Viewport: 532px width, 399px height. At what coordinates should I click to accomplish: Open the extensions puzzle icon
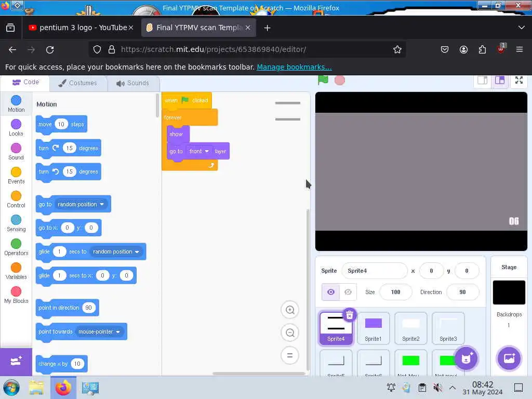(482, 49)
